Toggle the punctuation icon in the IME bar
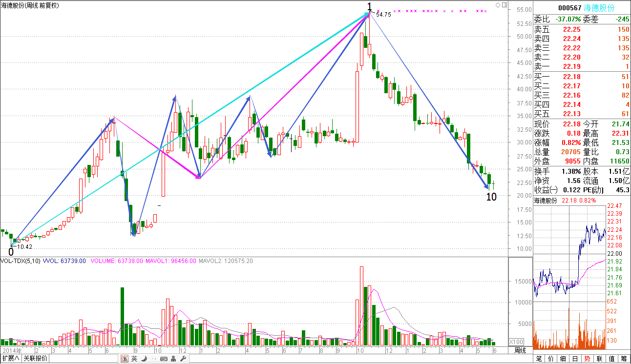The width and height of the screenshot is (631, 364). 153,359
